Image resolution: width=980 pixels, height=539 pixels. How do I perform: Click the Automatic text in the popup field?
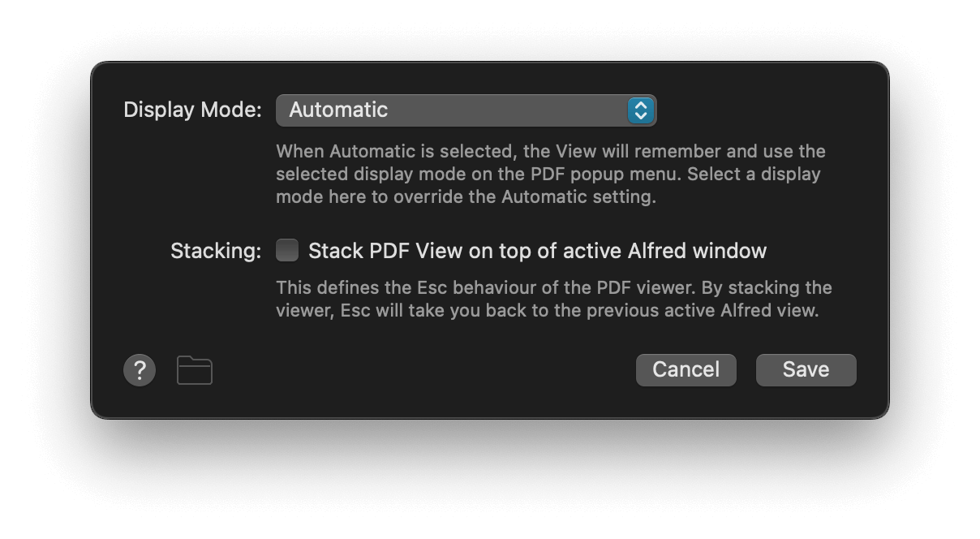pos(337,110)
